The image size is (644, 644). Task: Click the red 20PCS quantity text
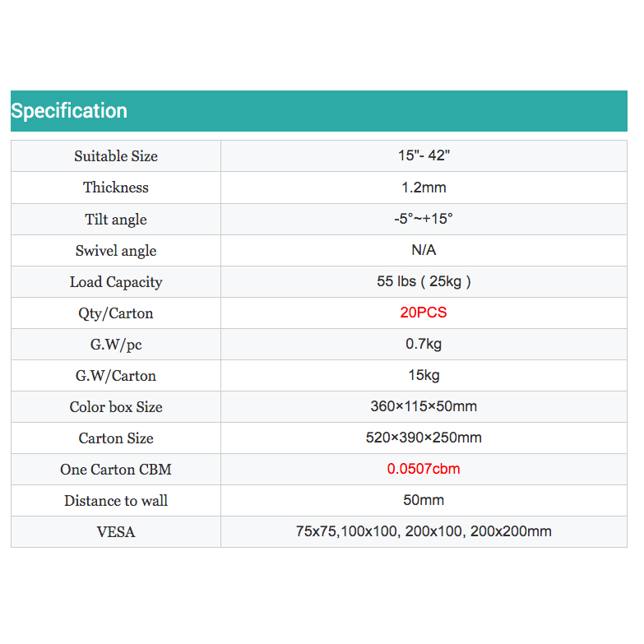point(424,313)
